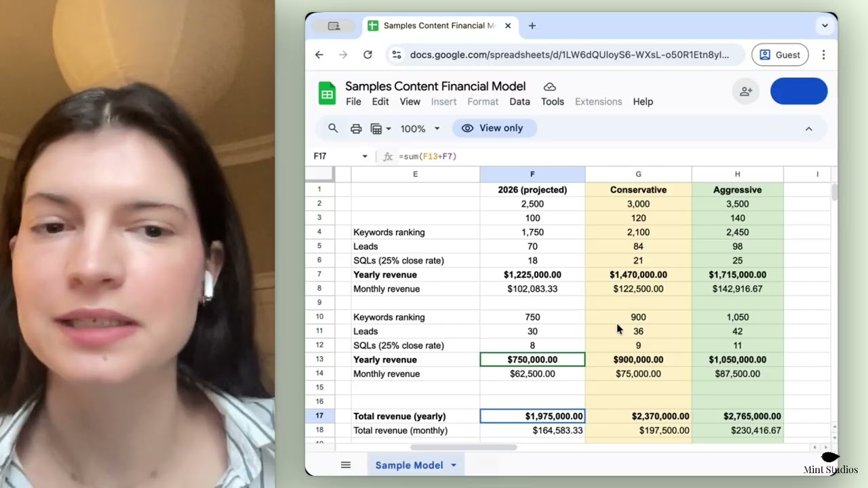Viewport: 868px width, 488px height.
Task: Click the F17 name box
Action: coord(336,156)
